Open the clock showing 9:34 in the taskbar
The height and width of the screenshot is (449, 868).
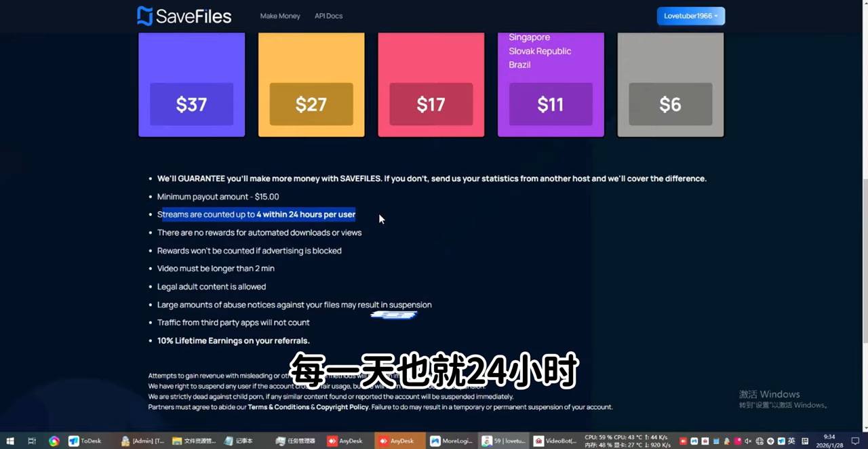(829, 441)
